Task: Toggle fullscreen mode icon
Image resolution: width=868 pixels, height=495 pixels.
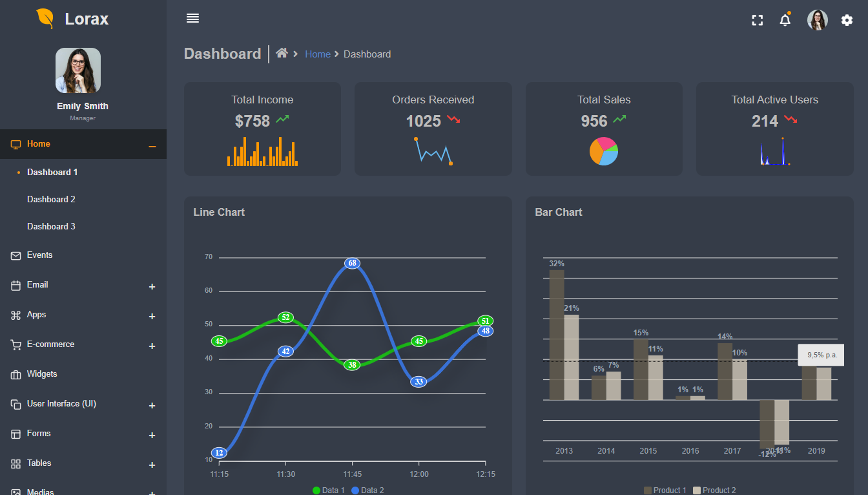Action: 758,20
